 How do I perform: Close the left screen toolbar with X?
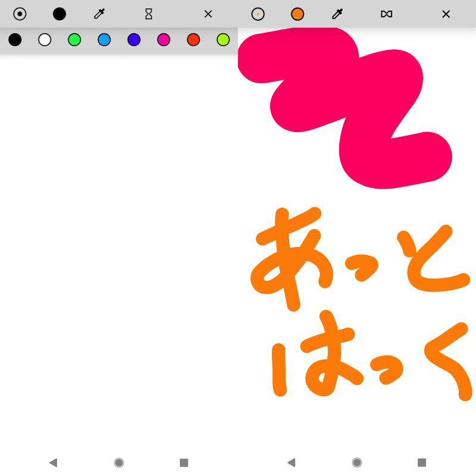(208, 14)
